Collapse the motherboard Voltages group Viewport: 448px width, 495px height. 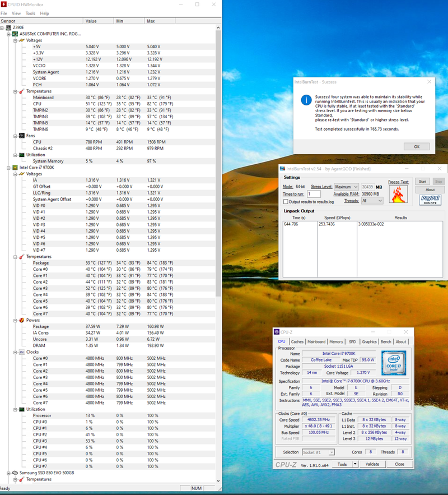pyautogui.click(x=15, y=40)
